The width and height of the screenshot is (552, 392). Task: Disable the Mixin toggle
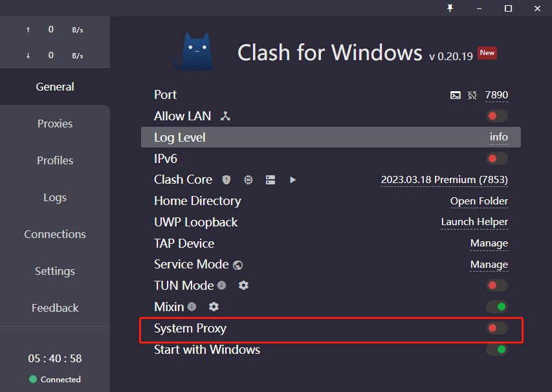497,307
